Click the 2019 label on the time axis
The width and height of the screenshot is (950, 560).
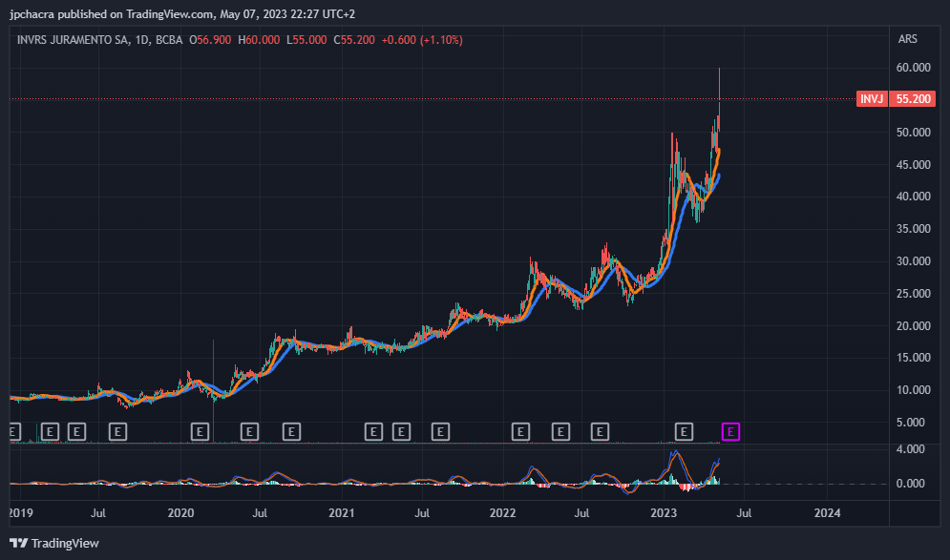[x=21, y=513]
